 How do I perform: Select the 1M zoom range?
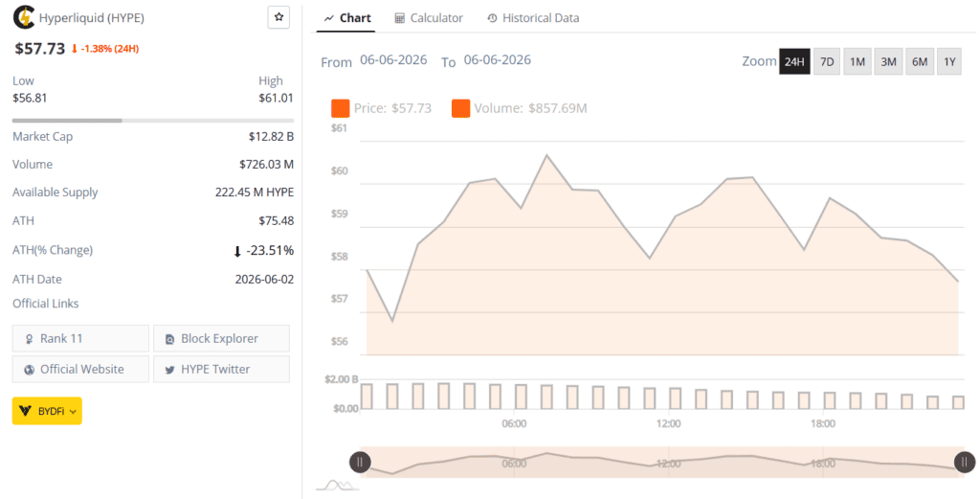pyautogui.click(x=857, y=61)
